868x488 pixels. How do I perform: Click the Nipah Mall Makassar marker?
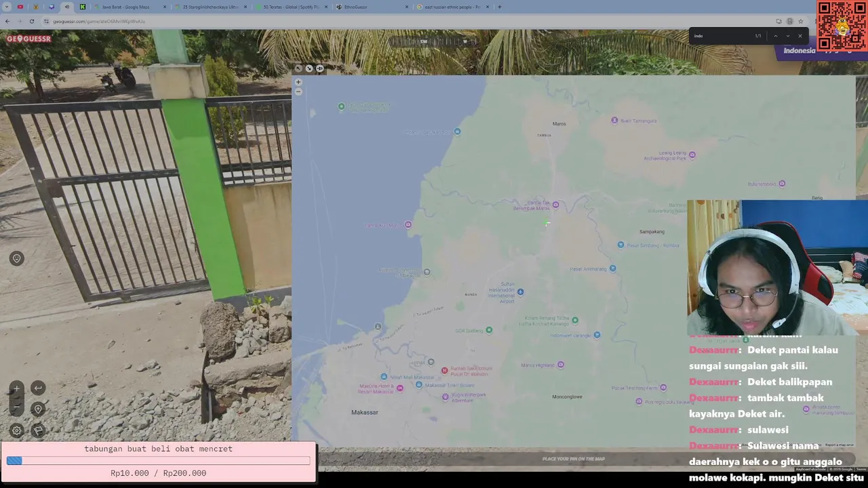point(384,377)
